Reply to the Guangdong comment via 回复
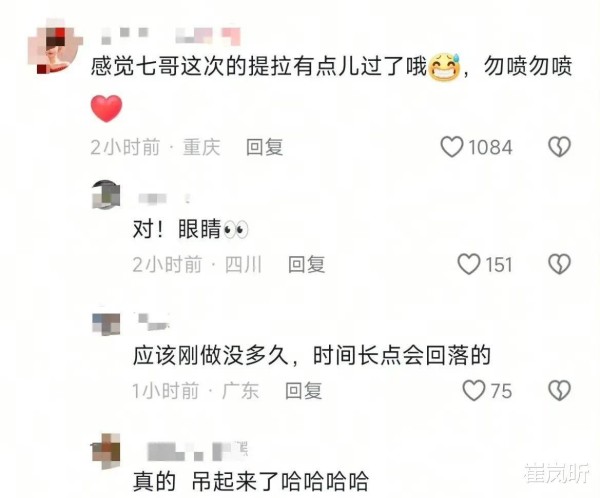Viewport: 600px width, 498px height. pos(303,391)
